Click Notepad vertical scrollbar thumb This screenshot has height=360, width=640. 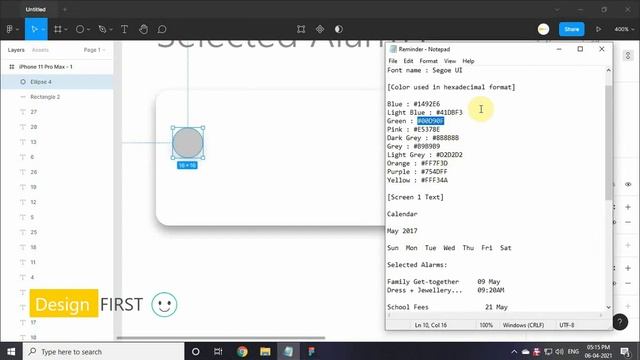click(x=608, y=142)
